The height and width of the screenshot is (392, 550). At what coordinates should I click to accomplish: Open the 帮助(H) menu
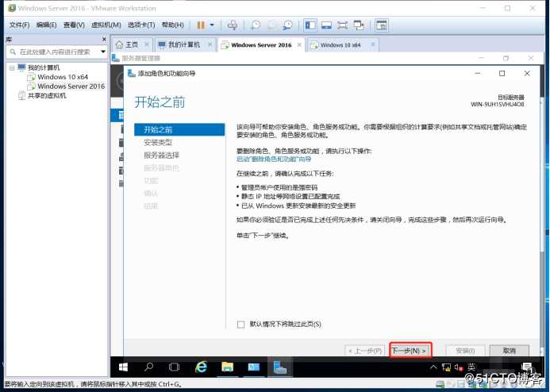click(x=172, y=25)
